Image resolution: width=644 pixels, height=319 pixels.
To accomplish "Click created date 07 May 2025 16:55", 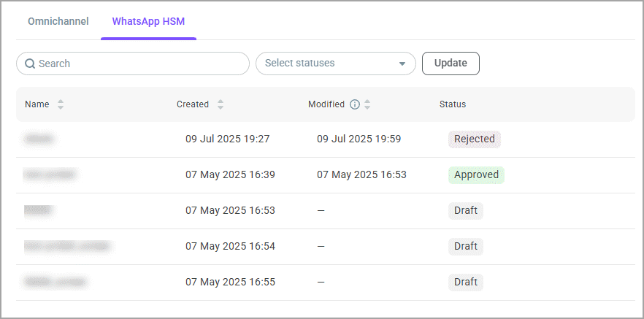I will pyautogui.click(x=231, y=282).
